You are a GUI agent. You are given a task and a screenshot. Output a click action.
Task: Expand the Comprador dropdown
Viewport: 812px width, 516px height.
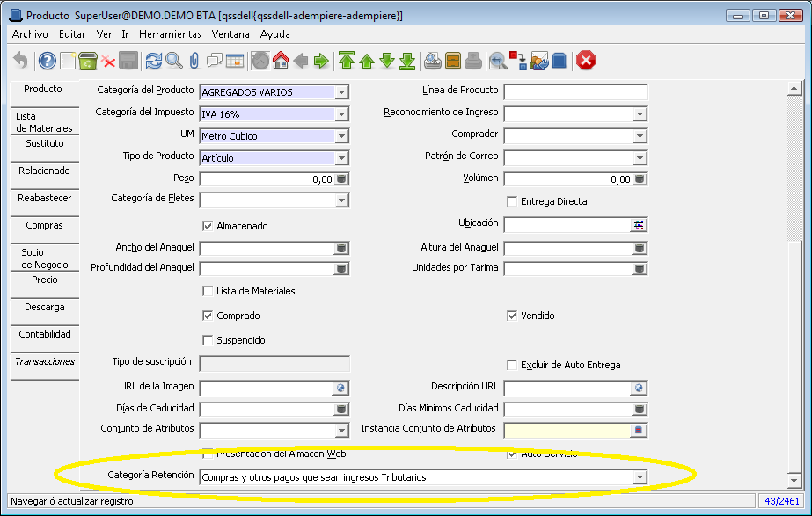point(640,136)
